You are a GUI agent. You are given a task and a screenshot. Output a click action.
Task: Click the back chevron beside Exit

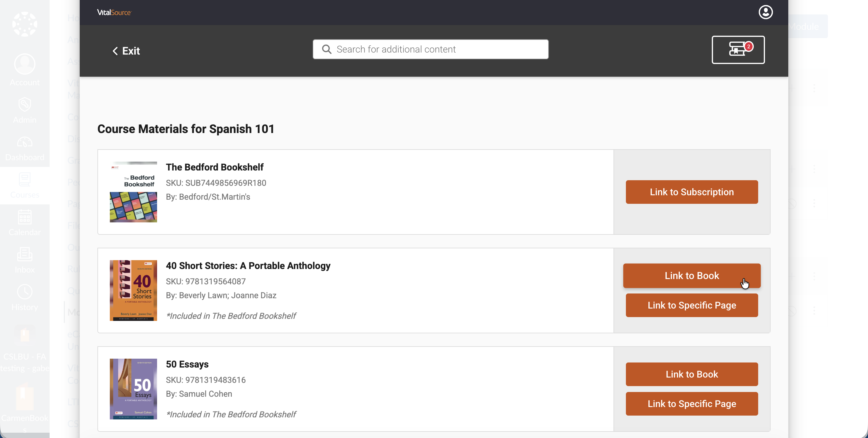115,51
